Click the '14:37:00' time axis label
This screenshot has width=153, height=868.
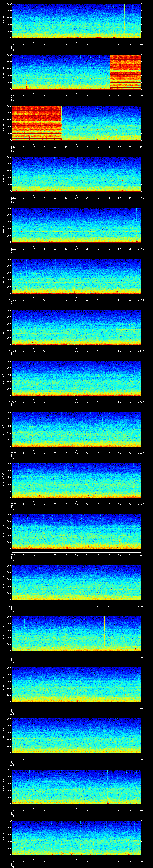[x=12, y=453]
